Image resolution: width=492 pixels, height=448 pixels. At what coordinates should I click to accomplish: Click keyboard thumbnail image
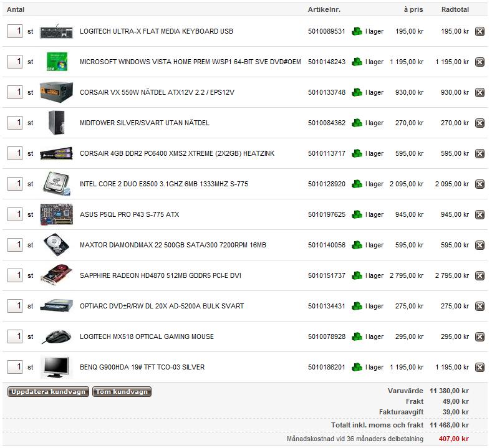point(57,31)
